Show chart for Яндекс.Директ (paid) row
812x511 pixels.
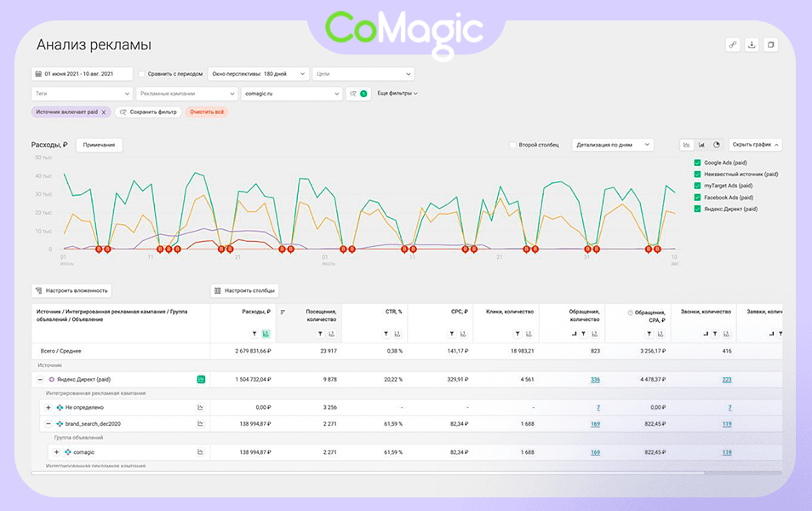pos(201,379)
